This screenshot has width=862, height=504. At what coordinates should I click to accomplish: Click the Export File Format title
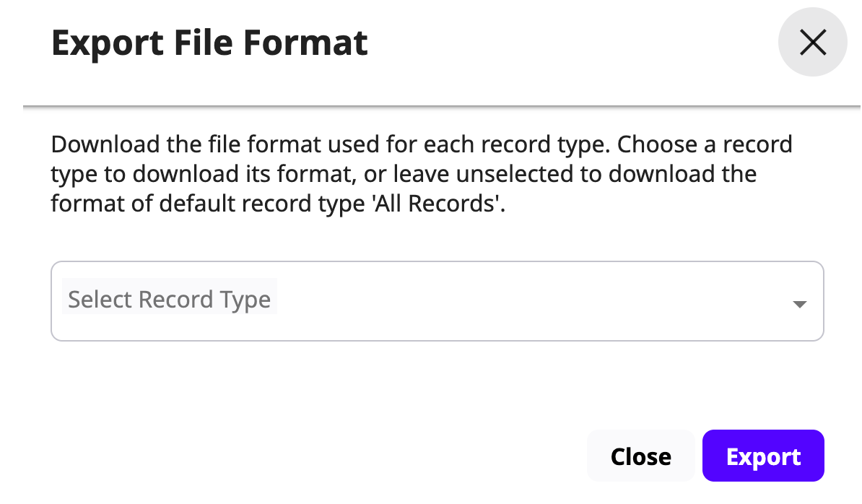coord(209,43)
